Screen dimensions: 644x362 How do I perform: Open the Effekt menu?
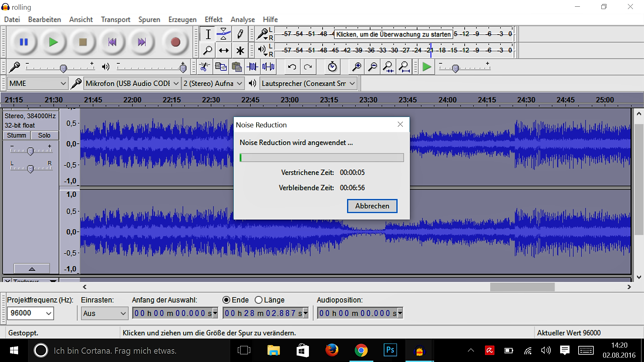pyautogui.click(x=213, y=19)
